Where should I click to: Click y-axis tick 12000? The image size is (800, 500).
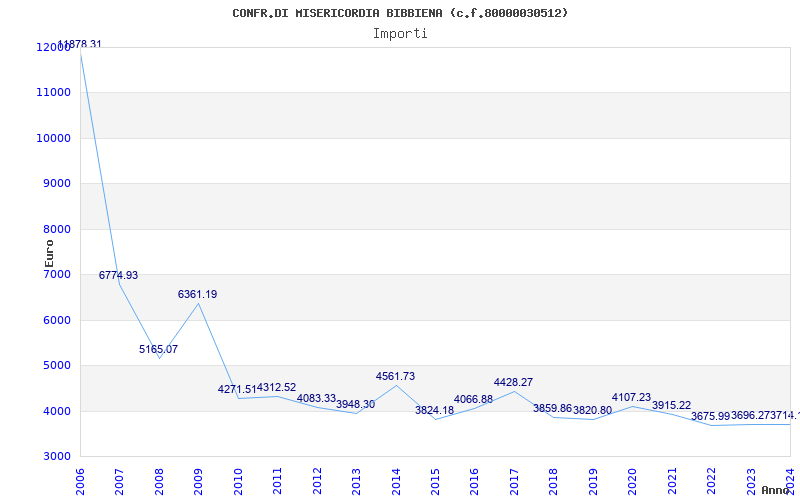(x=53, y=47)
